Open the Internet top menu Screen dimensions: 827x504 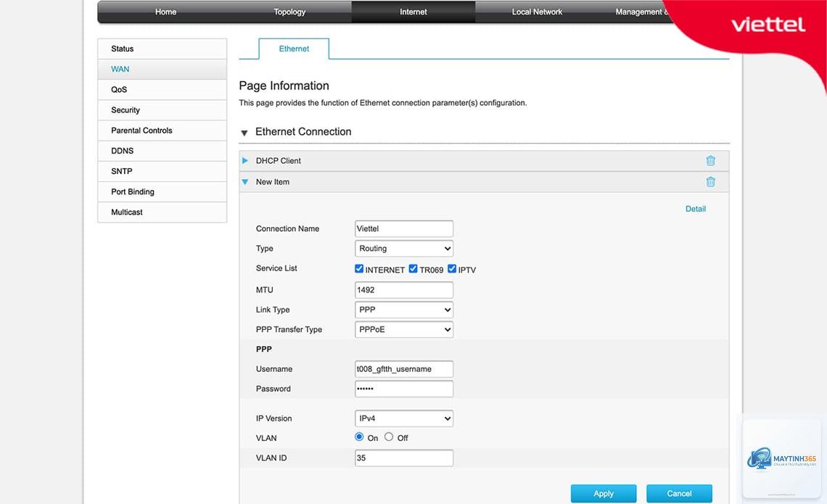coord(413,12)
